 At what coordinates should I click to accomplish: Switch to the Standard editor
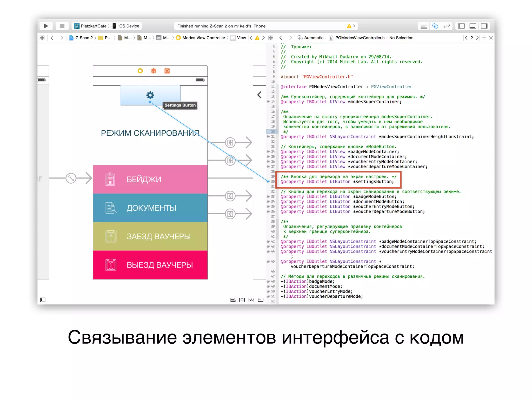point(424,26)
